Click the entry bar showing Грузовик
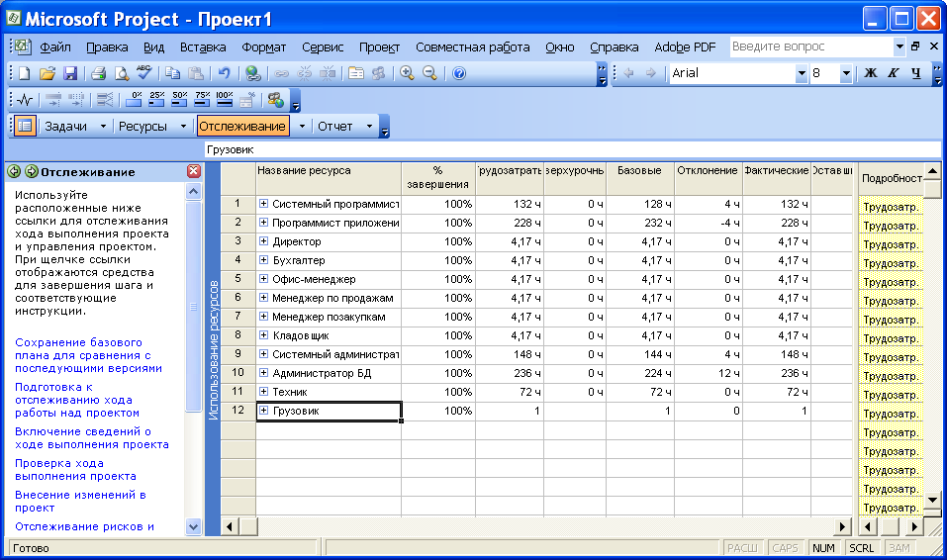The height and width of the screenshot is (560, 947). [572, 149]
